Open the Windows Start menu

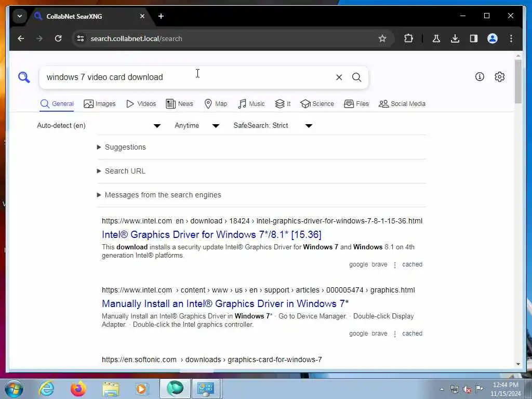point(14,389)
